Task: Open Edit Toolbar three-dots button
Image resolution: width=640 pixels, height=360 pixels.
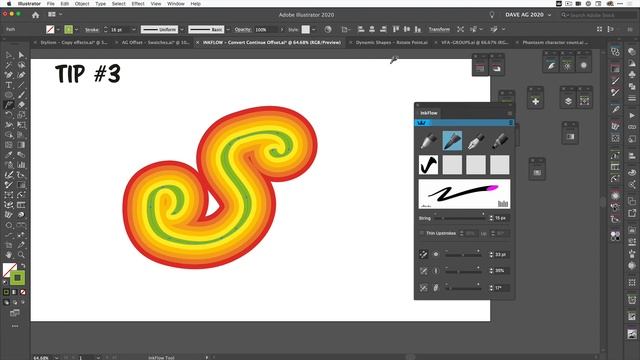Action: (x=15, y=326)
